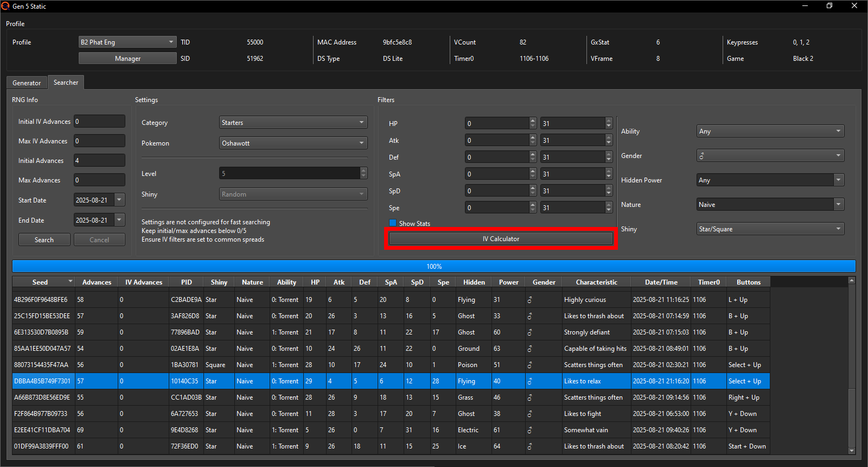Viewport: 868px width, 467px height.
Task: Select the Searcher tab
Action: [66, 83]
